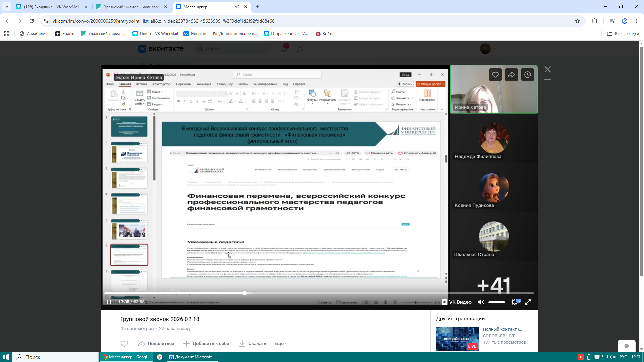
Task: Add to watch later clock icon
Action: click(x=527, y=75)
